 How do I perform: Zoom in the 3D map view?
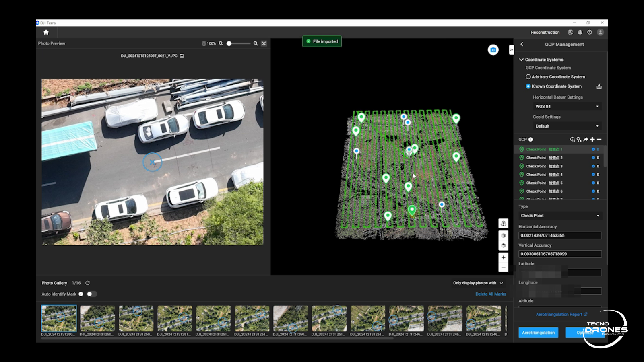[503, 257]
